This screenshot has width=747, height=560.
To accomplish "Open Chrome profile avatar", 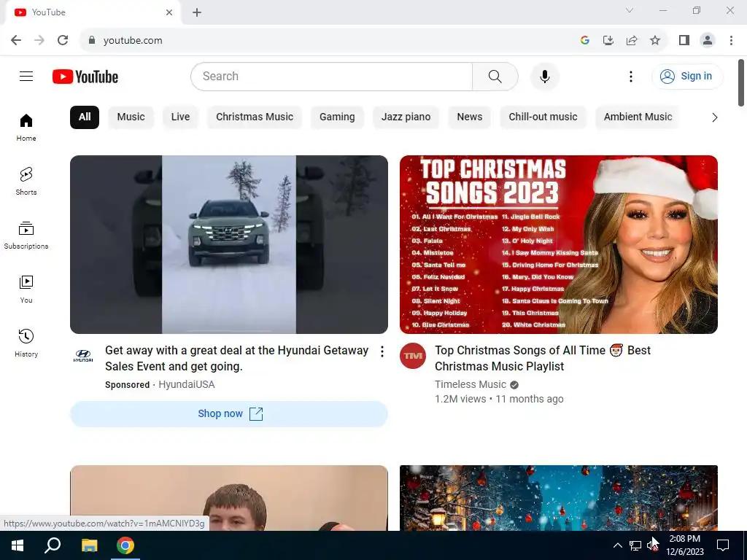I will (708, 40).
